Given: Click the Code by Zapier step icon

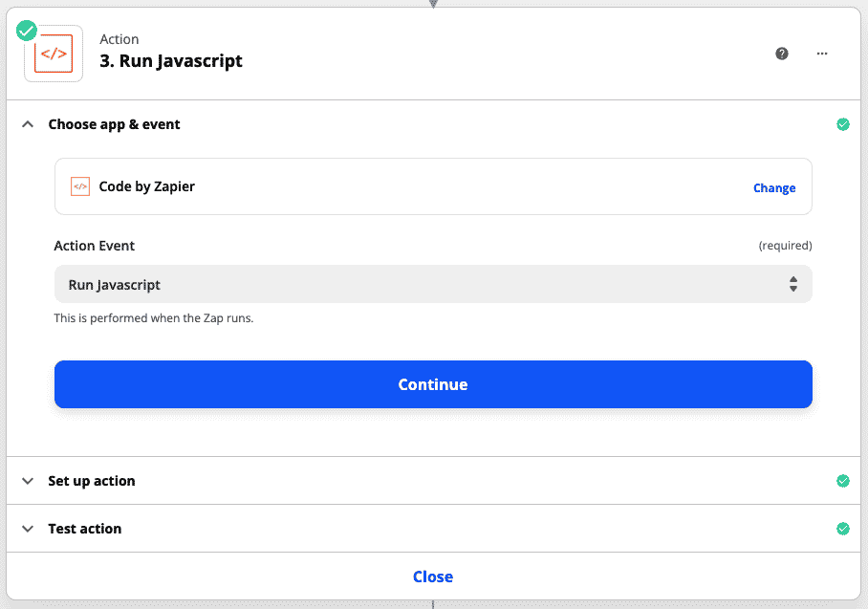Looking at the screenshot, I should click(x=54, y=54).
